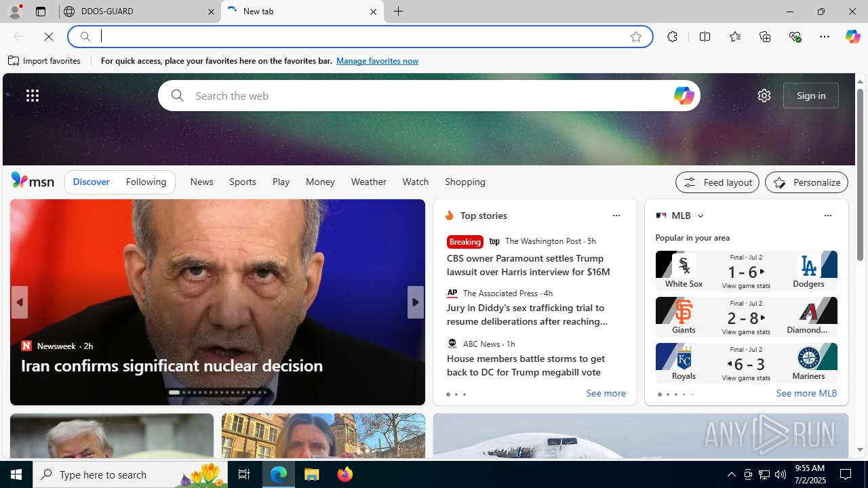Focus the Search the web box

429,96
